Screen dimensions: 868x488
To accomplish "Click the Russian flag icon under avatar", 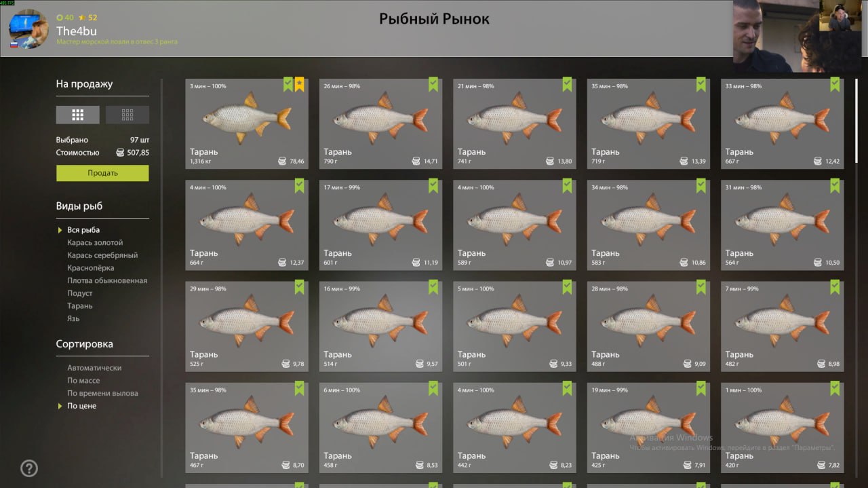I will (14, 45).
